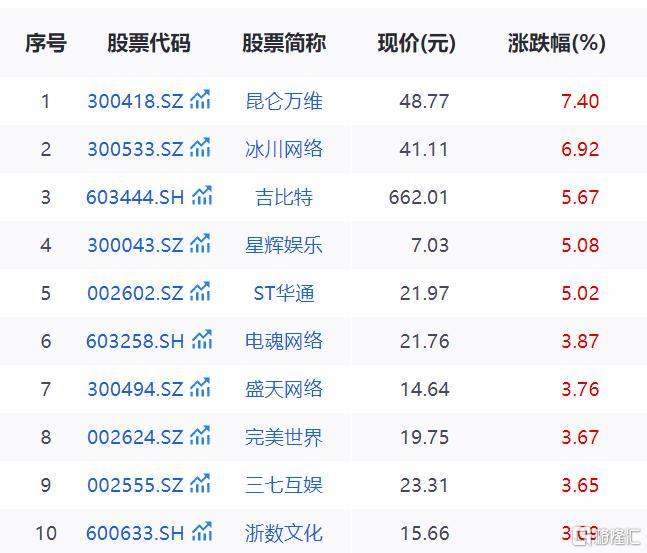The height and width of the screenshot is (553, 647).
Task: Open stock code 002602.SZ link
Action: (135, 293)
